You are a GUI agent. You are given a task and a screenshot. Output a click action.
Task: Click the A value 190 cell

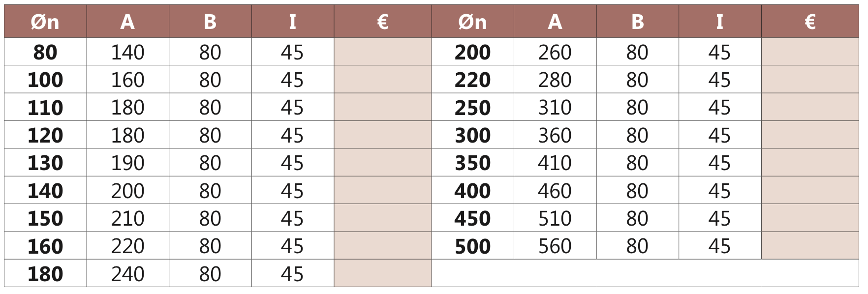pyautogui.click(x=128, y=163)
